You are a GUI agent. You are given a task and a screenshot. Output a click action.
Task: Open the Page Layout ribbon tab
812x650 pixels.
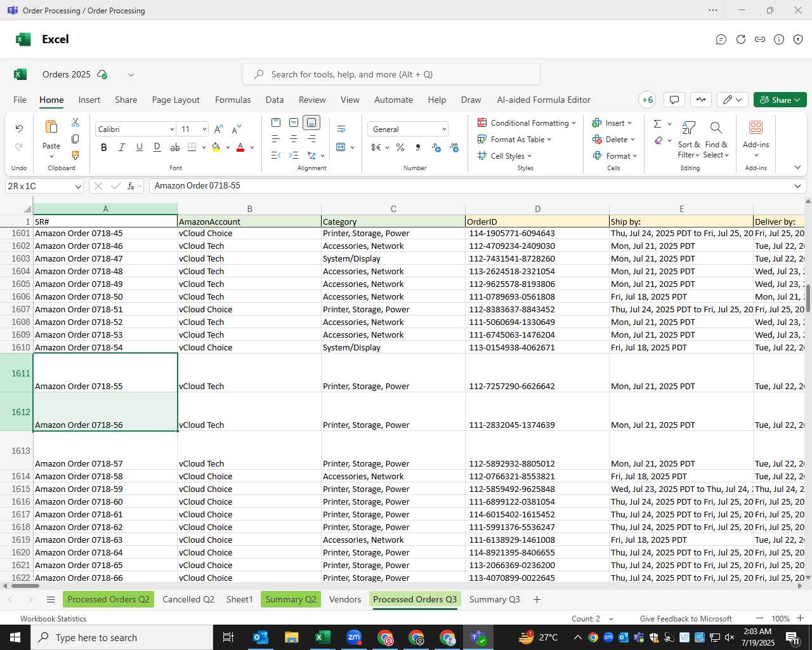coord(176,100)
